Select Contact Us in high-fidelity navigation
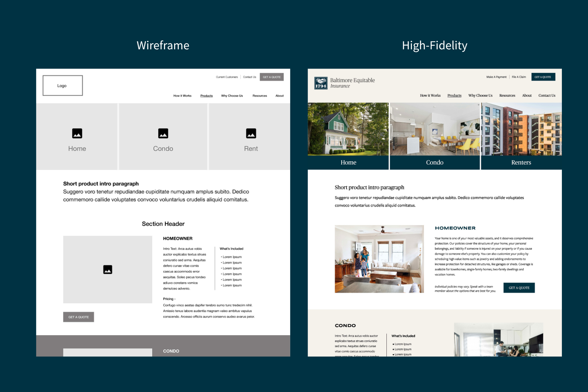 pos(547,95)
